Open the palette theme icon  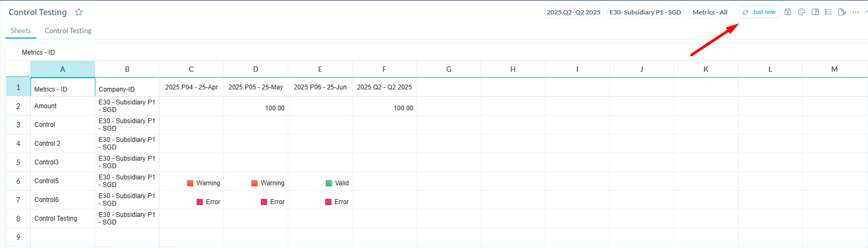[x=802, y=12]
